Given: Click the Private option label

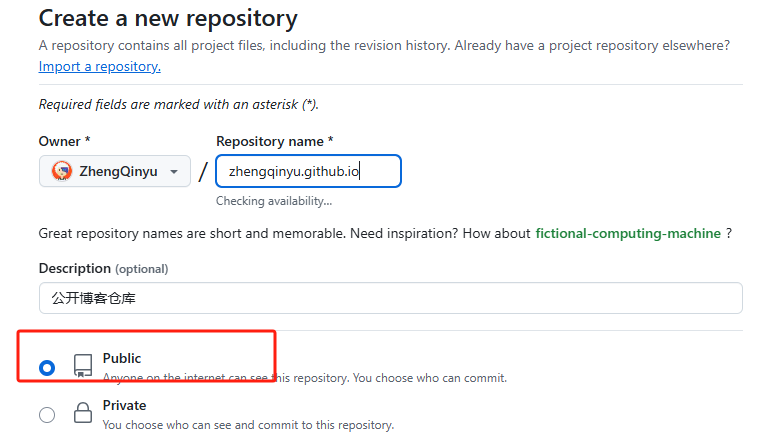Looking at the screenshot, I should tap(124, 405).
